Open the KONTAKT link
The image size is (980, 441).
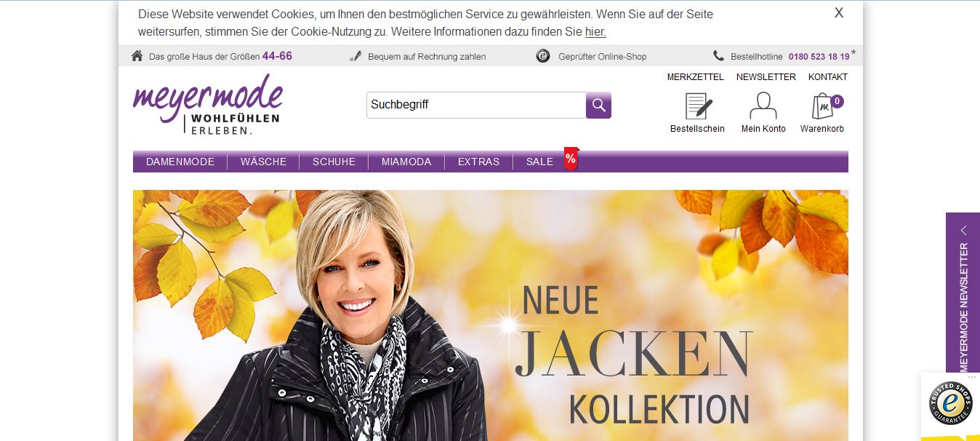point(828,77)
